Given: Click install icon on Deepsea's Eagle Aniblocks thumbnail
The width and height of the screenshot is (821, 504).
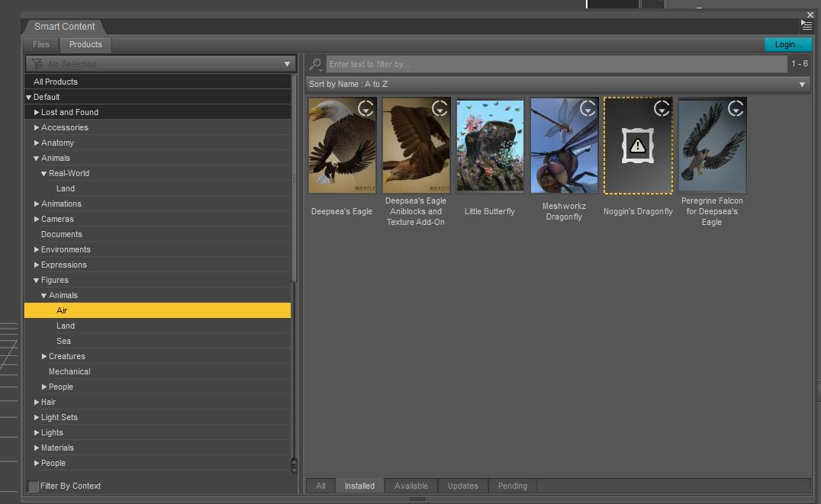Looking at the screenshot, I should pos(439,108).
